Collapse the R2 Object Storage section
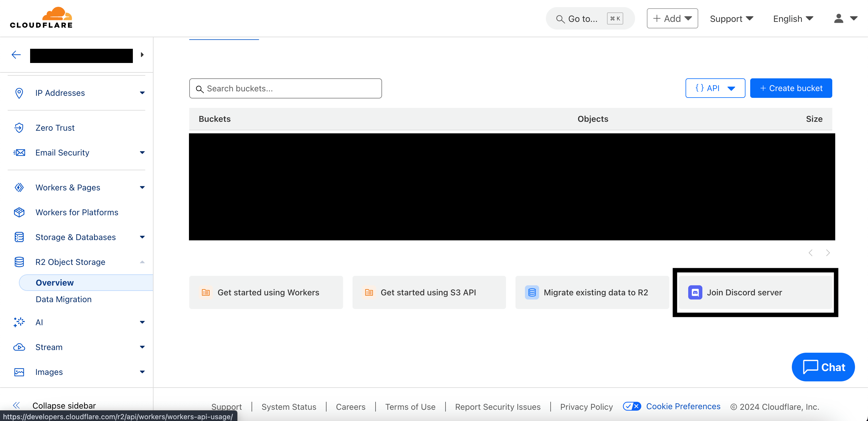This screenshot has width=868, height=421. pos(142,262)
